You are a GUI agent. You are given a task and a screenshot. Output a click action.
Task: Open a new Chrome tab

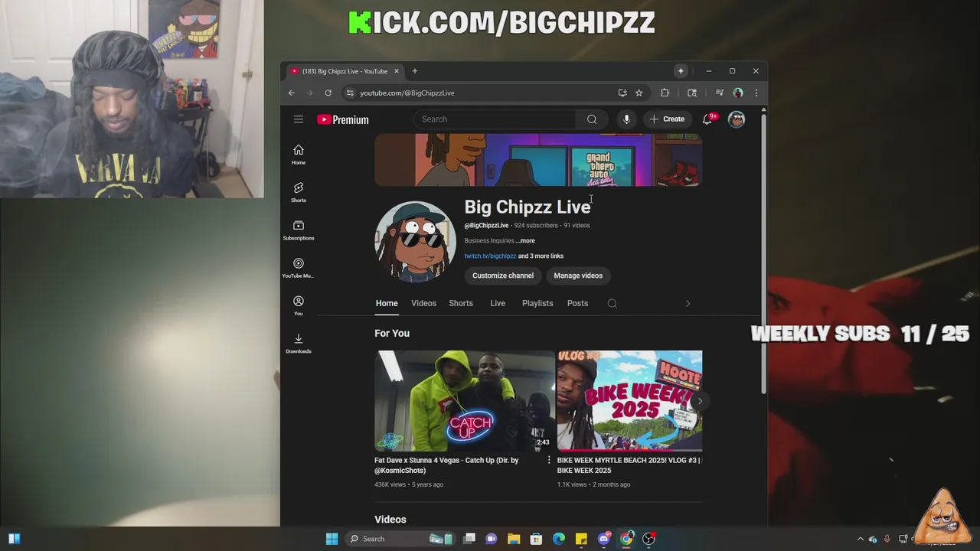[x=414, y=71]
